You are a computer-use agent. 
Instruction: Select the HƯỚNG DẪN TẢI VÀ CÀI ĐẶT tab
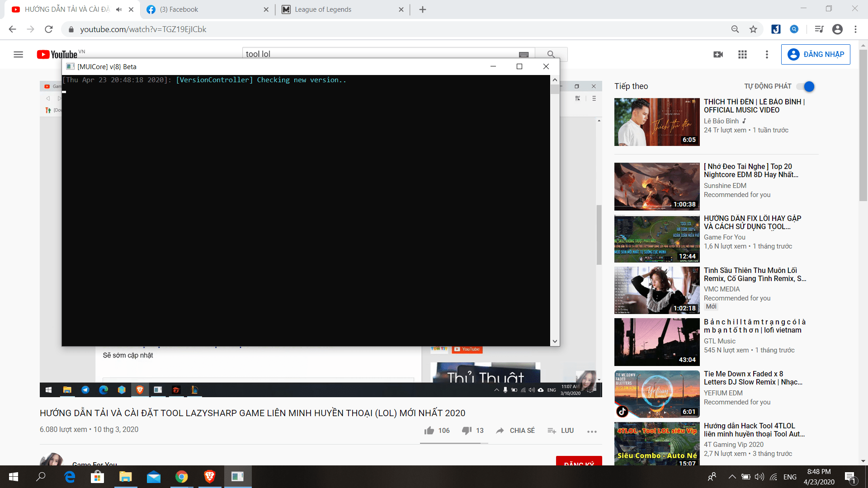[67, 9]
